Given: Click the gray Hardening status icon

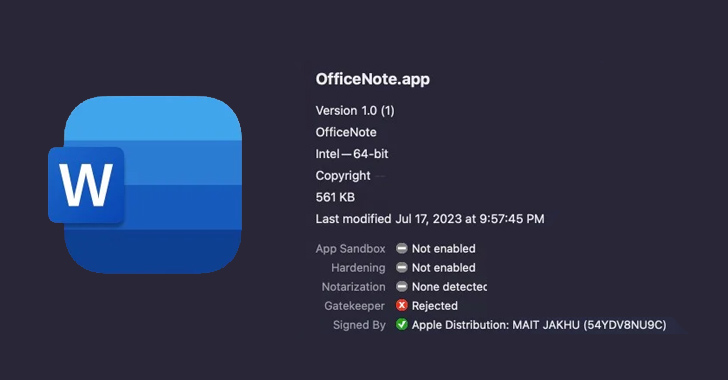Looking at the screenshot, I should tap(402, 268).
